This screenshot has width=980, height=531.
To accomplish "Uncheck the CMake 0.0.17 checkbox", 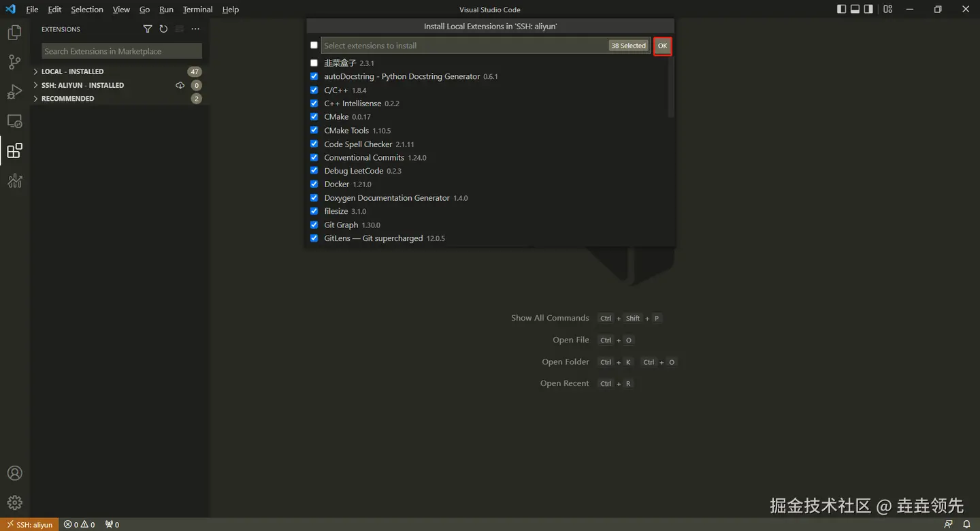I will [x=314, y=116].
